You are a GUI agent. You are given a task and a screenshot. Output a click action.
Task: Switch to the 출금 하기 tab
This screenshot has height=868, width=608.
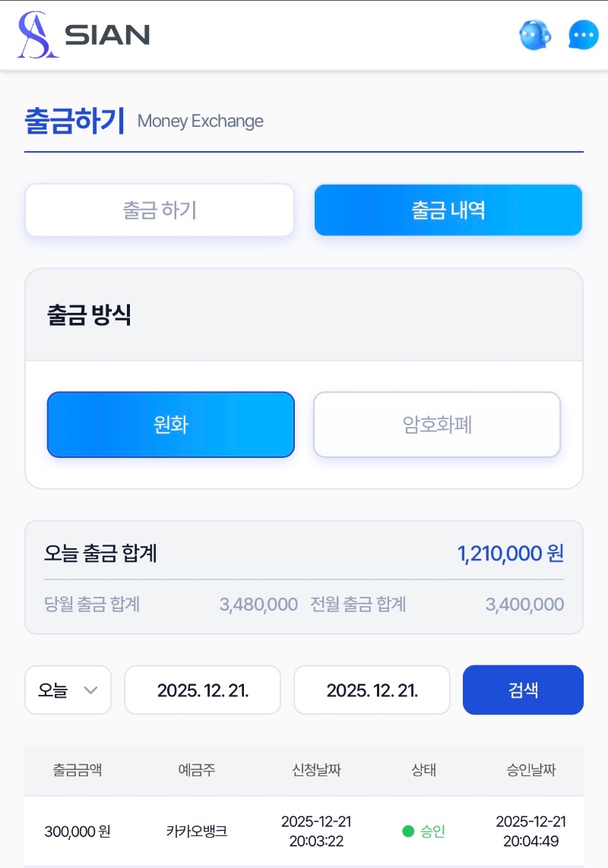tap(160, 210)
